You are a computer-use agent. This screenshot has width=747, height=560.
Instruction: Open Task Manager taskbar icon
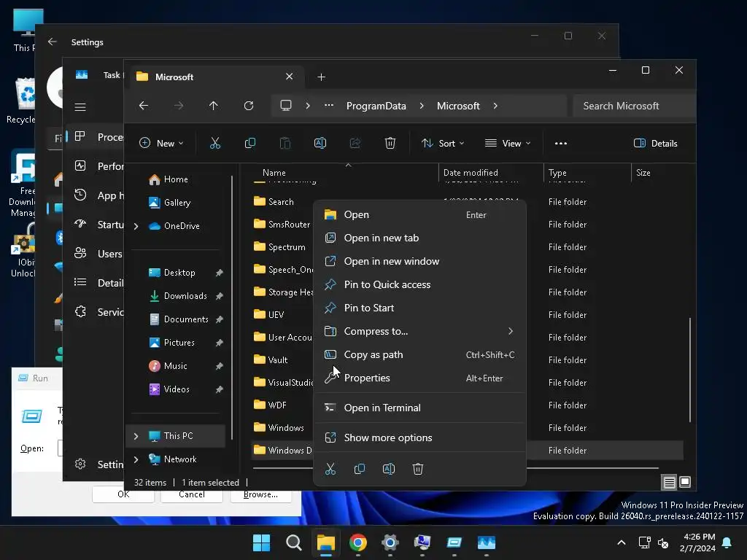coord(487,542)
